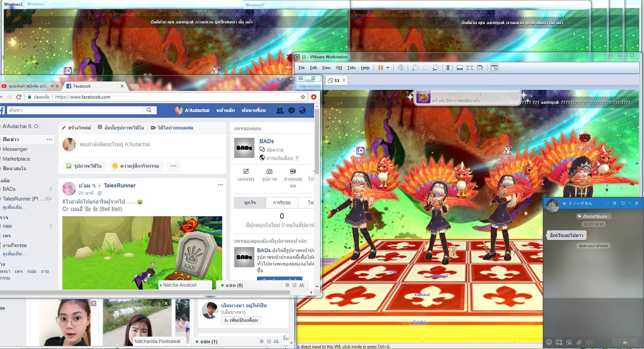Open the View menu in VMware Workstation
The image size is (644, 349).
pyautogui.click(x=326, y=68)
